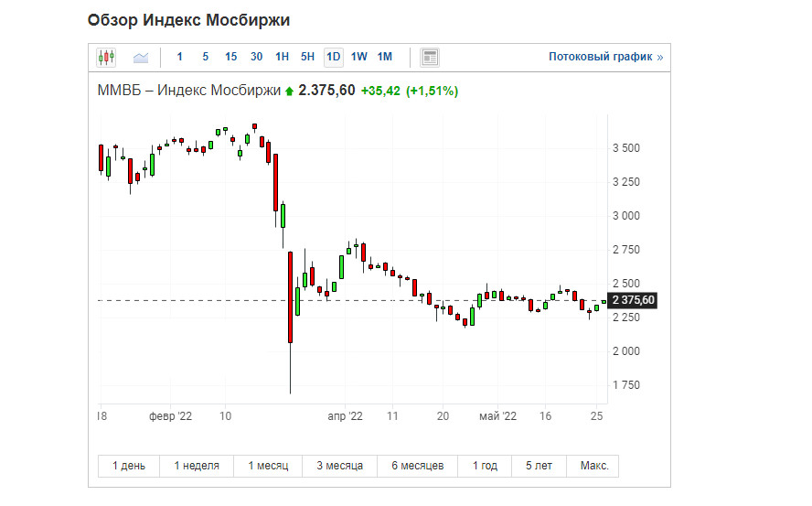Image resolution: width=812 pixels, height=506 pixels.
Task: Click the 2 000 axis label
Action: tap(626, 351)
